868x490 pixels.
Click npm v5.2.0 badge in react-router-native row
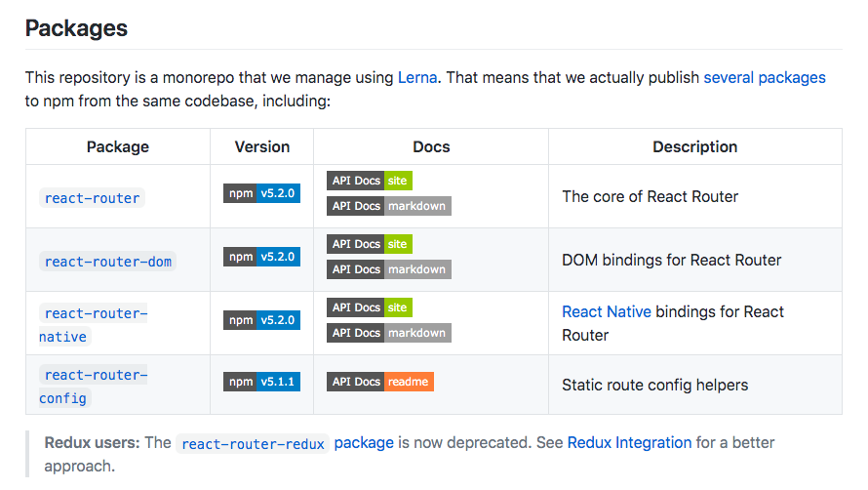pyautogui.click(x=261, y=320)
